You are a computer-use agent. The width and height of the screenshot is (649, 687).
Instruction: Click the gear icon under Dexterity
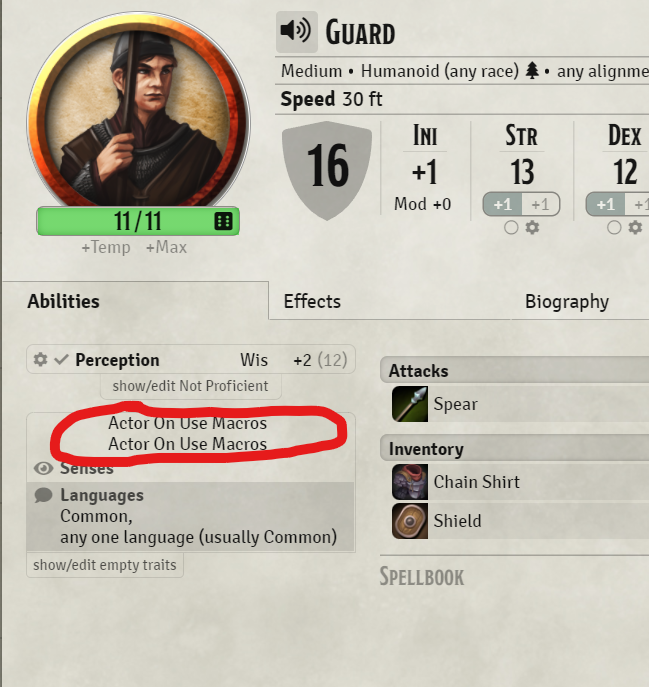point(635,227)
